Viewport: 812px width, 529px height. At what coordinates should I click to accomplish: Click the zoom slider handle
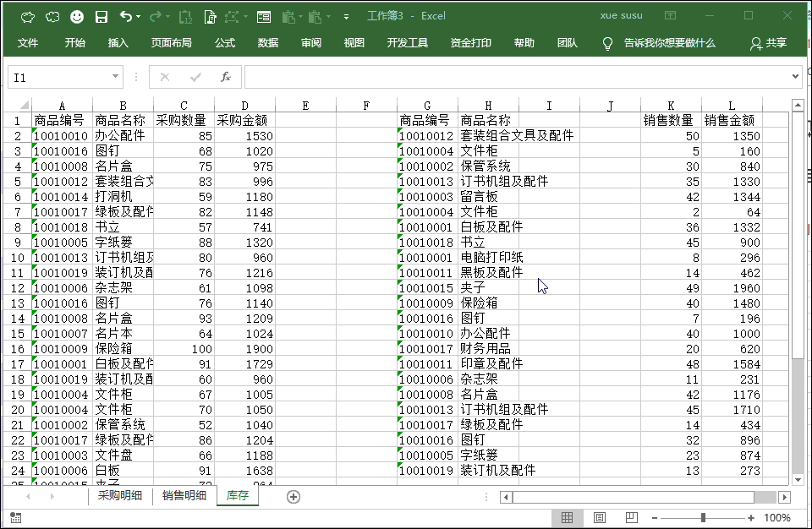tap(703, 518)
